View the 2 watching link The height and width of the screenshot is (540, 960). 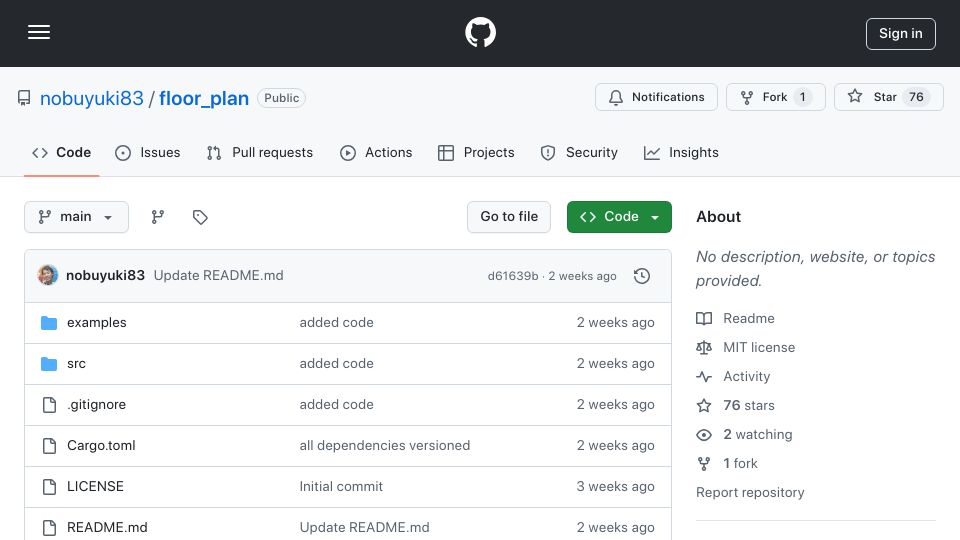757,435
